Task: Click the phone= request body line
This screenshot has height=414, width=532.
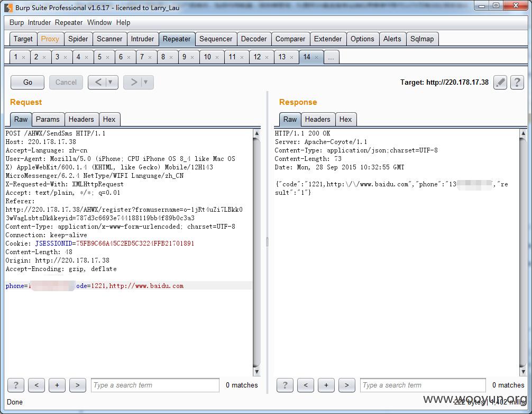Action: tap(94, 286)
